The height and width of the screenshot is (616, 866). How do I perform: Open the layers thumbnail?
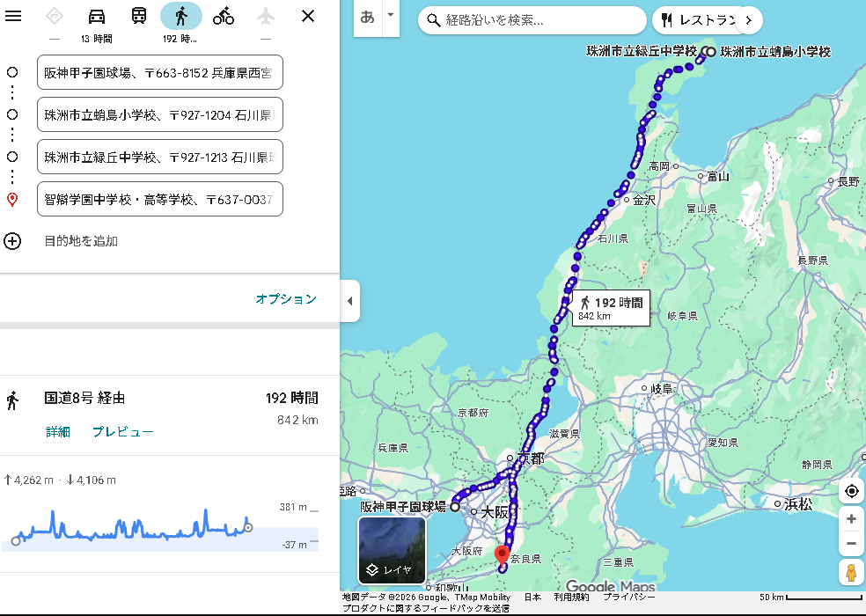click(392, 550)
